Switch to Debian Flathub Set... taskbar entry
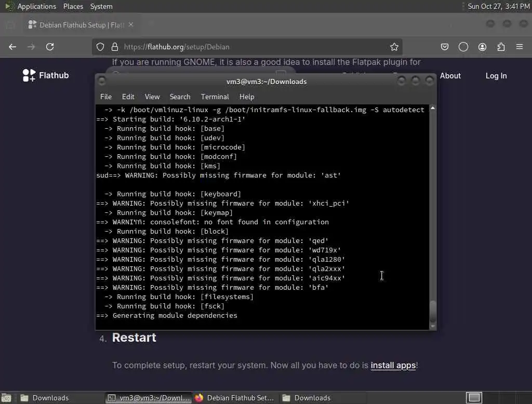 coord(235,398)
